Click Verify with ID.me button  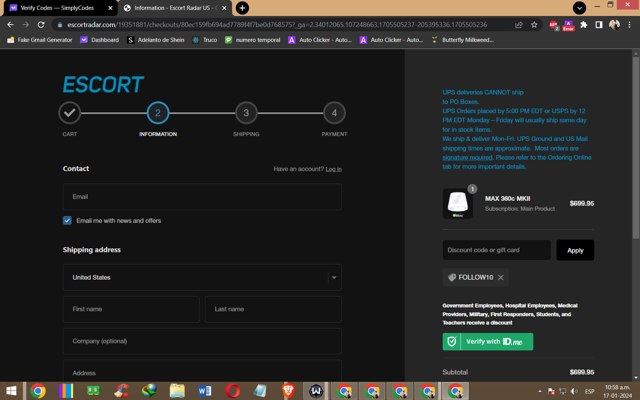pyautogui.click(x=488, y=342)
